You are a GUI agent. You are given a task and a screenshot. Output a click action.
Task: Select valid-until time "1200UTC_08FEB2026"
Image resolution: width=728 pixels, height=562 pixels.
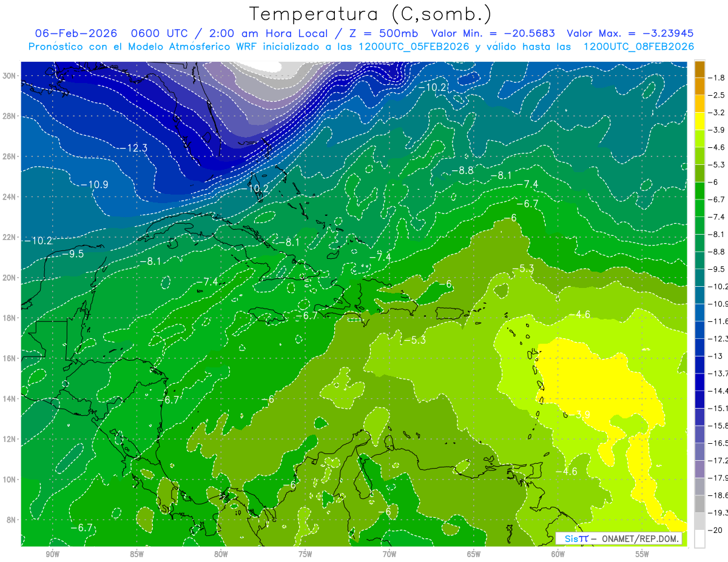(638, 47)
